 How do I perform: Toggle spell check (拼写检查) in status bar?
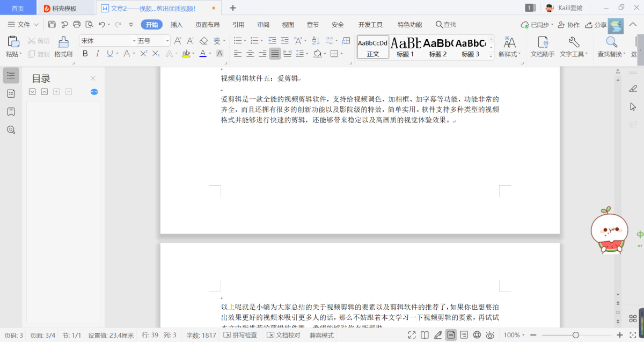point(240,335)
